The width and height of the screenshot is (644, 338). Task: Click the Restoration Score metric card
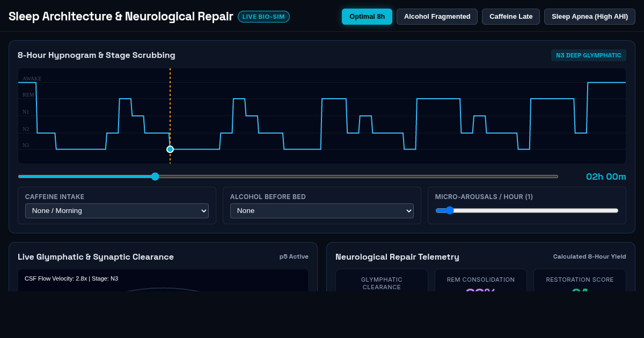coord(580,280)
